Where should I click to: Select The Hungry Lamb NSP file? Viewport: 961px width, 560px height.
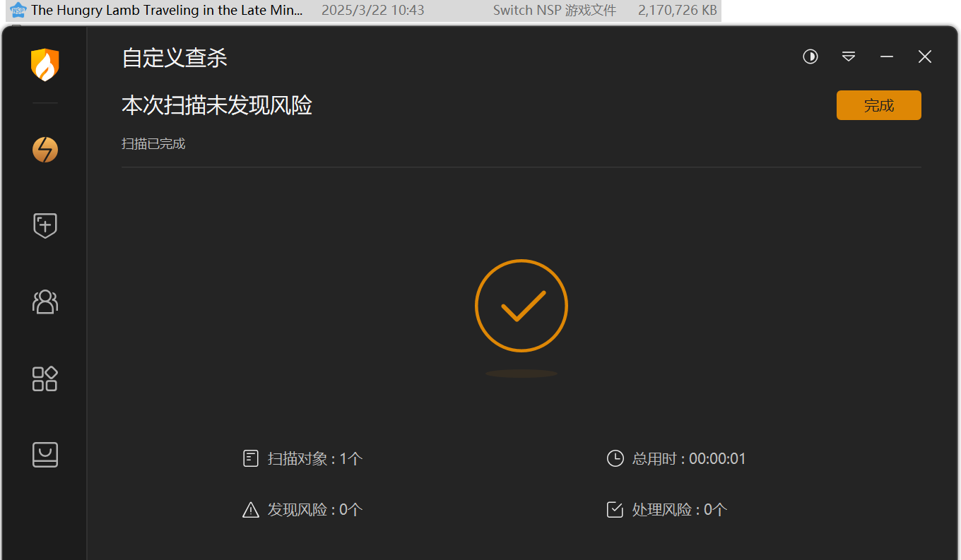coord(167,11)
